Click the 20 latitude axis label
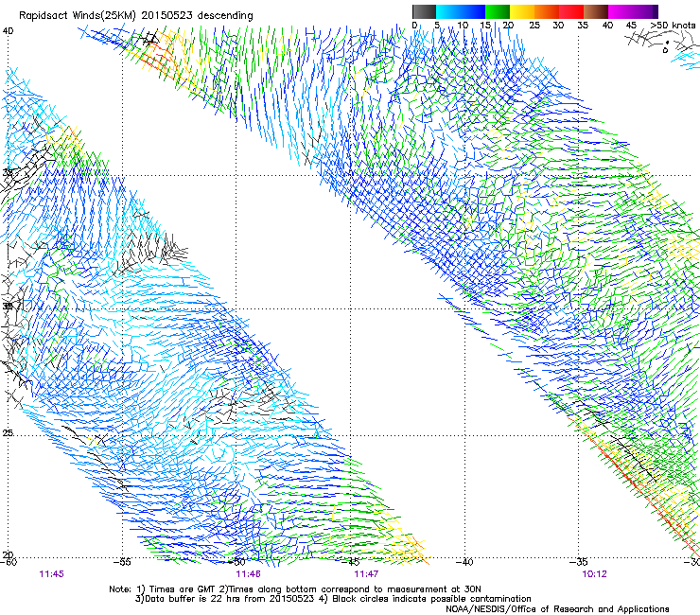 (x=8, y=554)
